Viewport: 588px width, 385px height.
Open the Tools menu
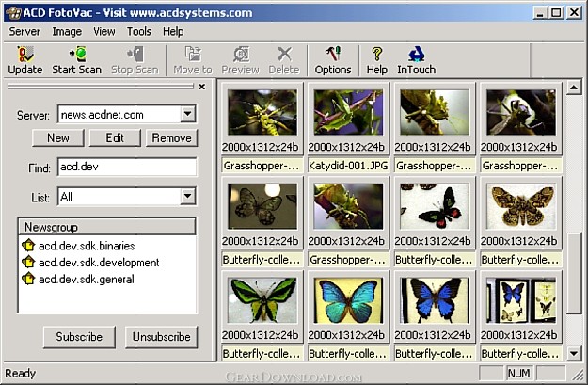pos(138,31)
